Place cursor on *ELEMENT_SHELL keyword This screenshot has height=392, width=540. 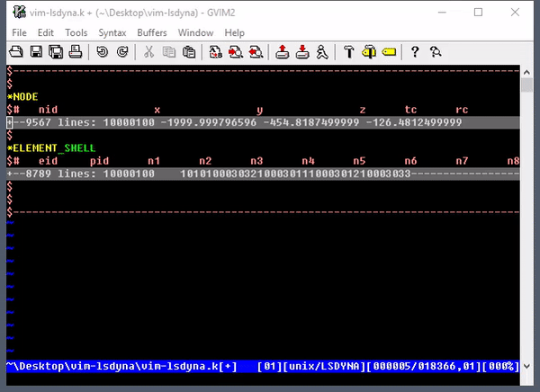51,148
